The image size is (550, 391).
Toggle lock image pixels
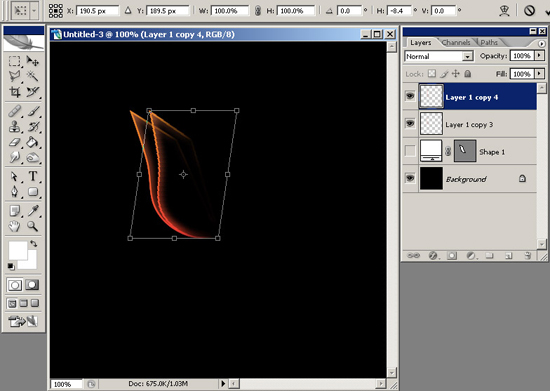pos(444,74)
